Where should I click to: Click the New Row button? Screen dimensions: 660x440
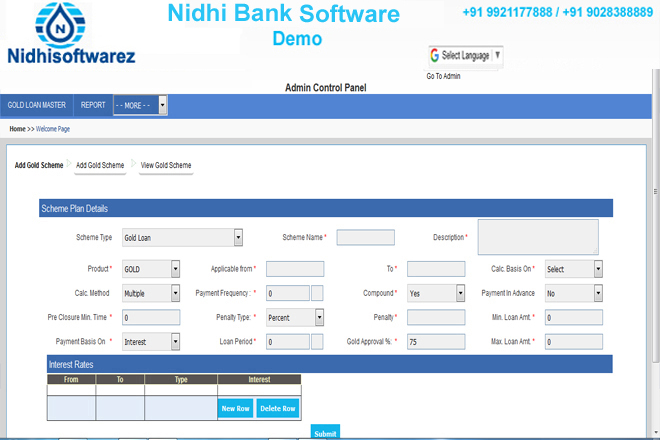235,408
